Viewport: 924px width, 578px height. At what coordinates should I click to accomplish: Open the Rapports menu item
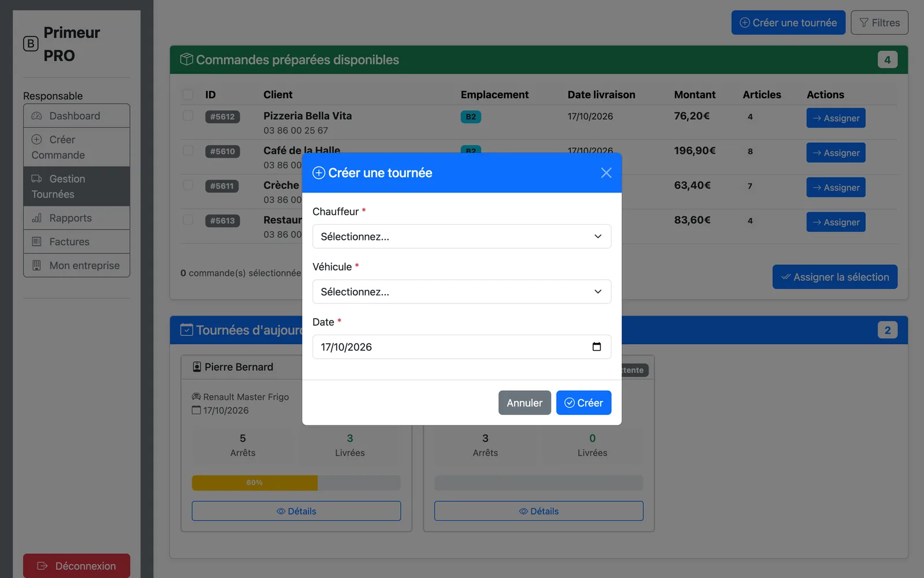coord(76,218)
